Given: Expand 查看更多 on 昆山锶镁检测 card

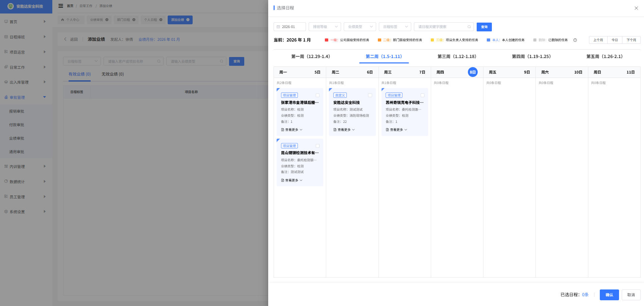Looking at the screenshot, I should click(x=292, y=180).
